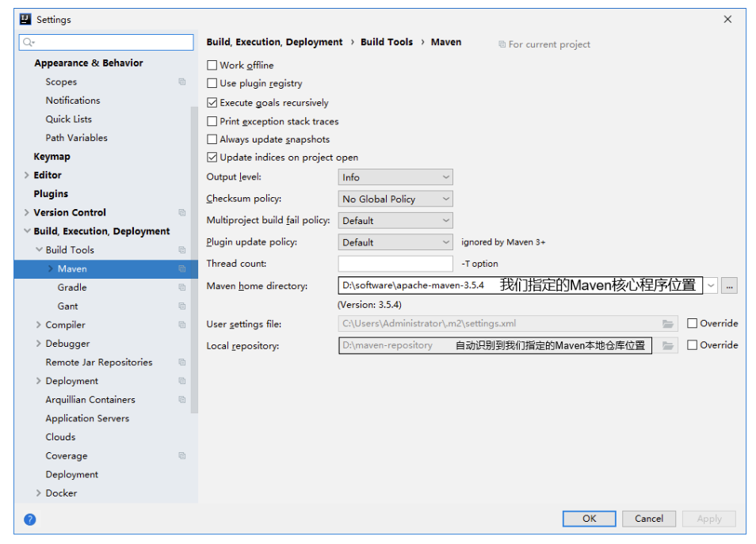The height and width of the screenshot is (544, 756).
Task: Click the project-level icon beside Gant
Action: pos(181,306)
